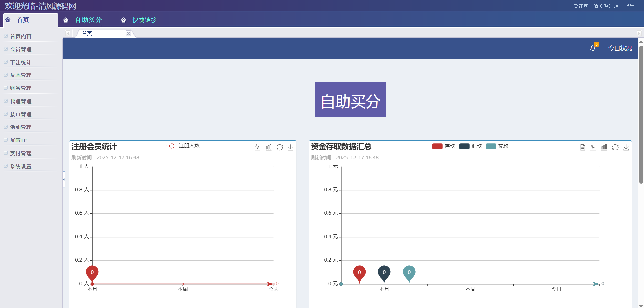
Task: Refresh the 资金存取数据汇总 chart
Action: (615, 147)
